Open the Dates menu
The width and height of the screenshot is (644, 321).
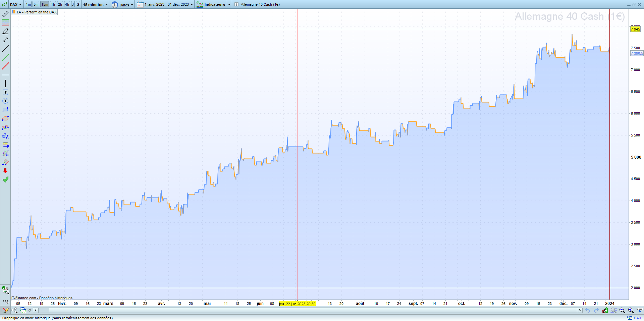[x=123, y=5]
